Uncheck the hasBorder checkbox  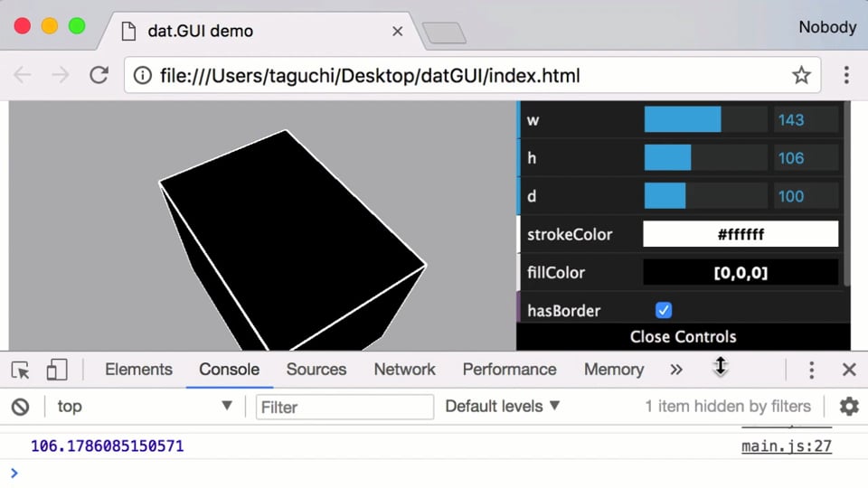pyautogui.click(x=664, y=310)
